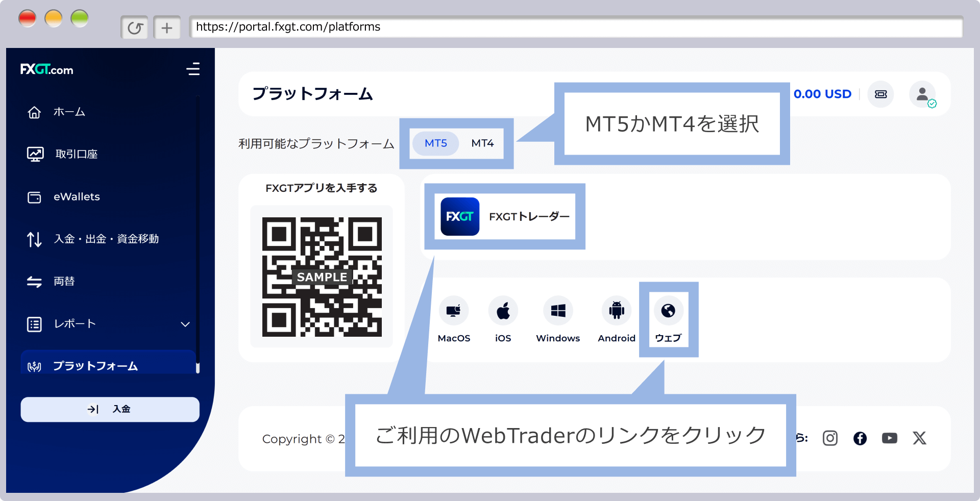The height and width of the screenshot is (501, 980).
Task: Open ホーム from the sidebar
Action: pos(69,112)
